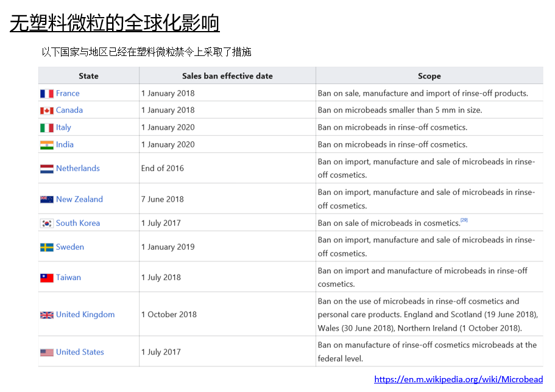Viewport: 555px width, 392px height.
Task: Click the France flag icon
Action: tap(46, 94)
